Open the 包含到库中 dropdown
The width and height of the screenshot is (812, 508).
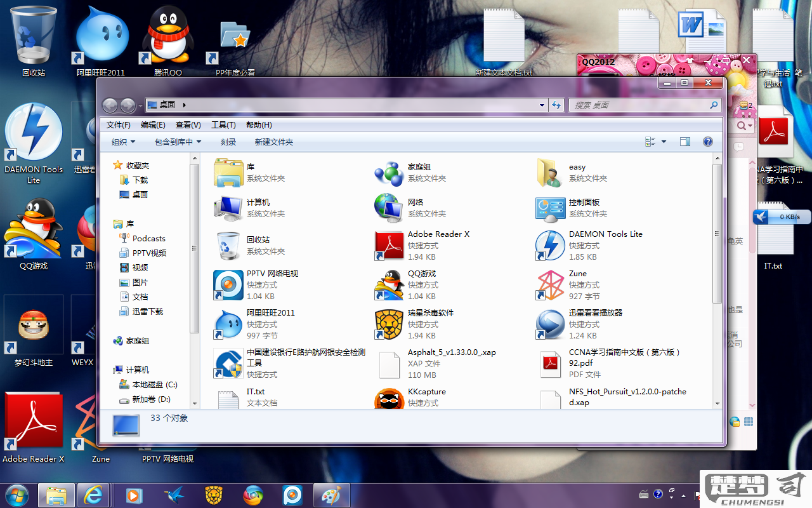click(178, 142)
